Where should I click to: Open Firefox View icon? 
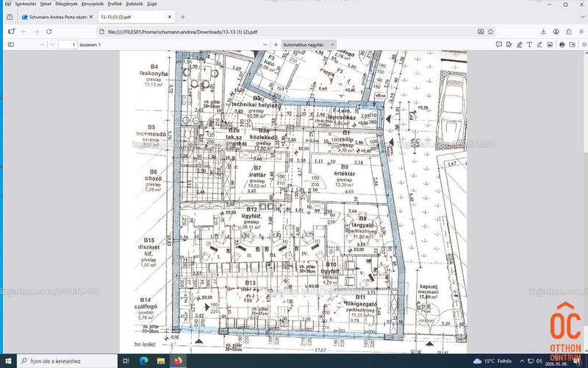coord(10,17)
